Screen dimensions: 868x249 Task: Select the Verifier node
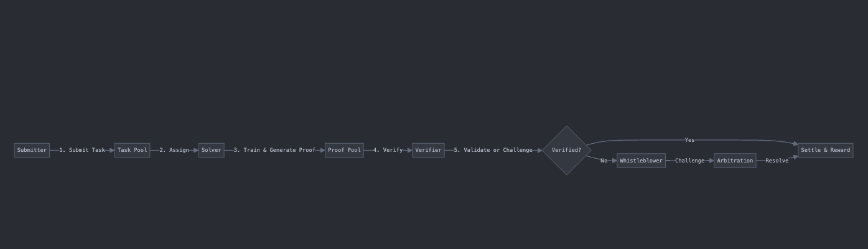tap(428, 150)
